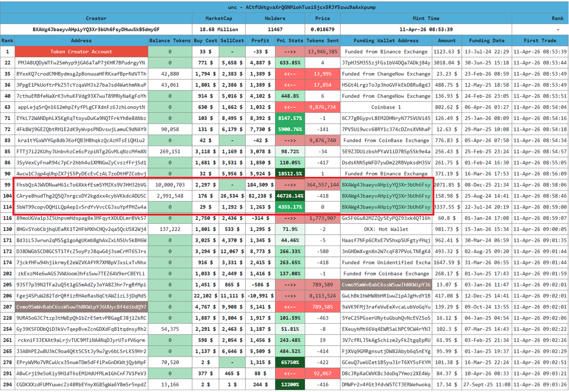Screen dimensions: 569x392
Task: Click the tokens sent value 1,773,907
Action: coord(322,218)
